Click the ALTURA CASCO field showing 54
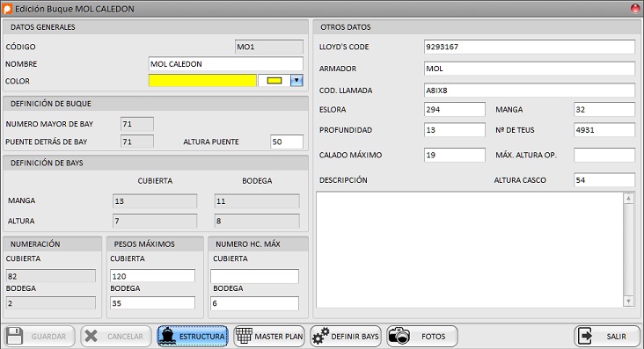Image resolution: width=644 pixels, height=349 pixels. point(604,180)
